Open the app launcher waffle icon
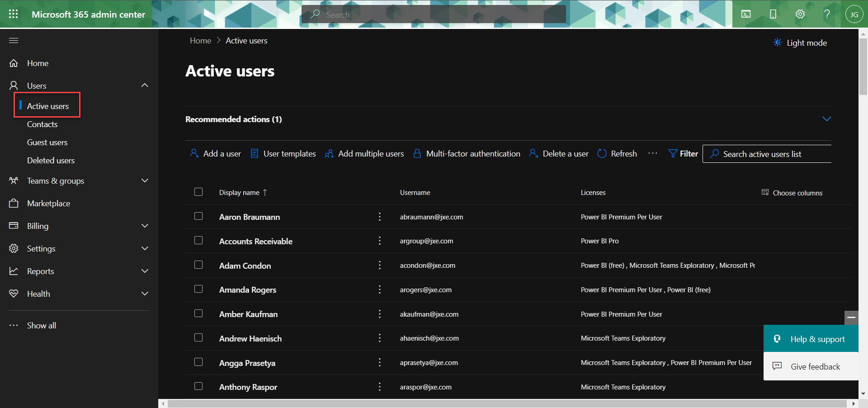The height and width of the screenshot is (408, 868). coord(14,14)
